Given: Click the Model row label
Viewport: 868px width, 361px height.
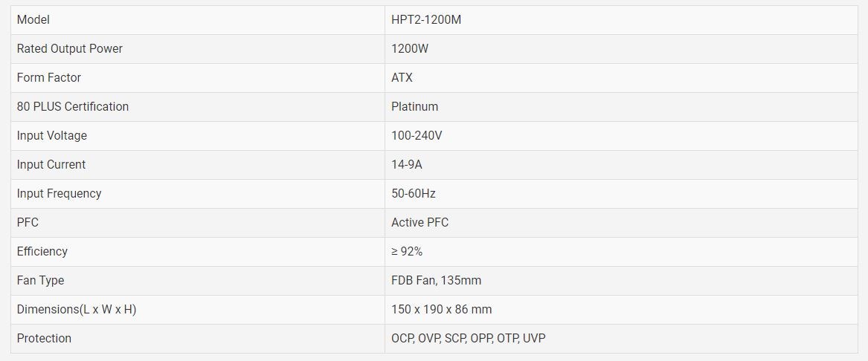Looking at the screenshot, I should point(33,20).
